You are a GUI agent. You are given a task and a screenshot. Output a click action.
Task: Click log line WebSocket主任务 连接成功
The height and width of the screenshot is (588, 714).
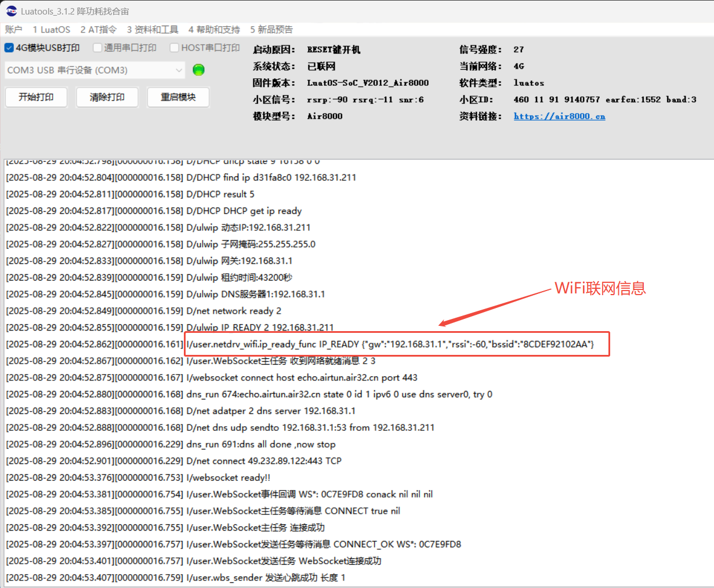click(165, 528)
